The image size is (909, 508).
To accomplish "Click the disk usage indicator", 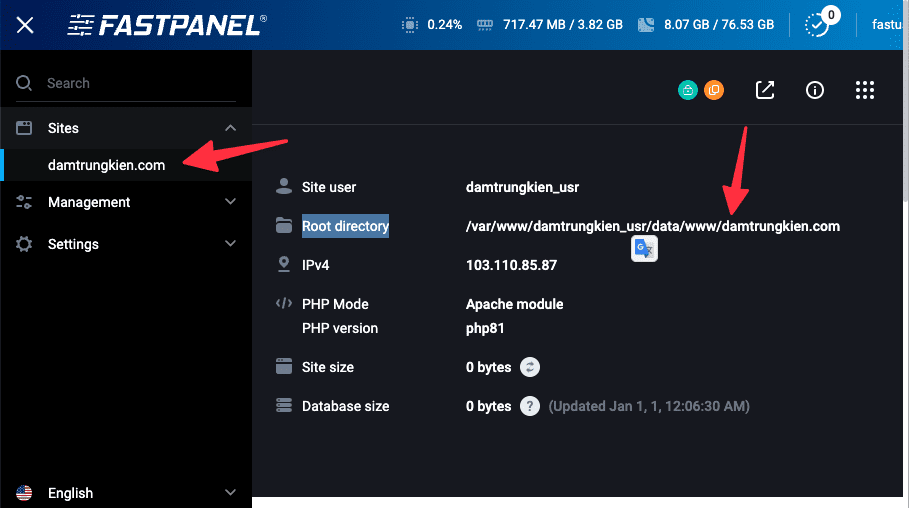I will pos(706,25).
